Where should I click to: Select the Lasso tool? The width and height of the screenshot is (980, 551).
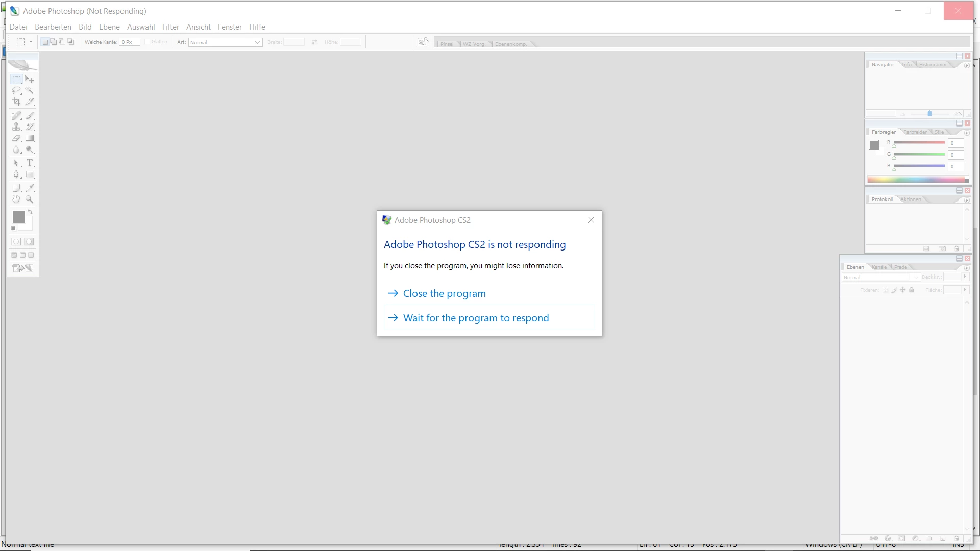pyautogui.click(x=16, y=91)
